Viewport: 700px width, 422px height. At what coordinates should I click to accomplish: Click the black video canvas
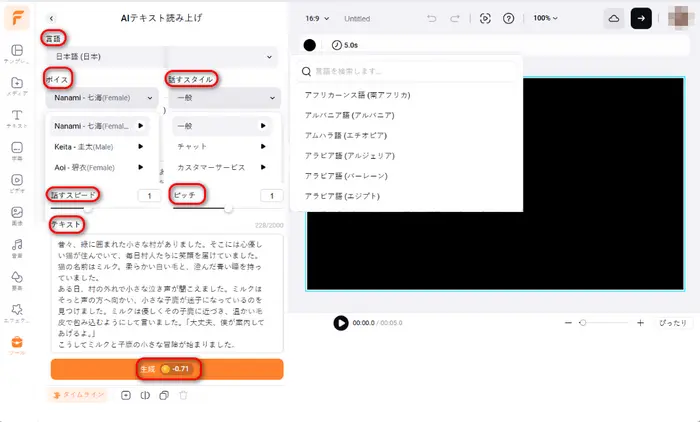495,184
